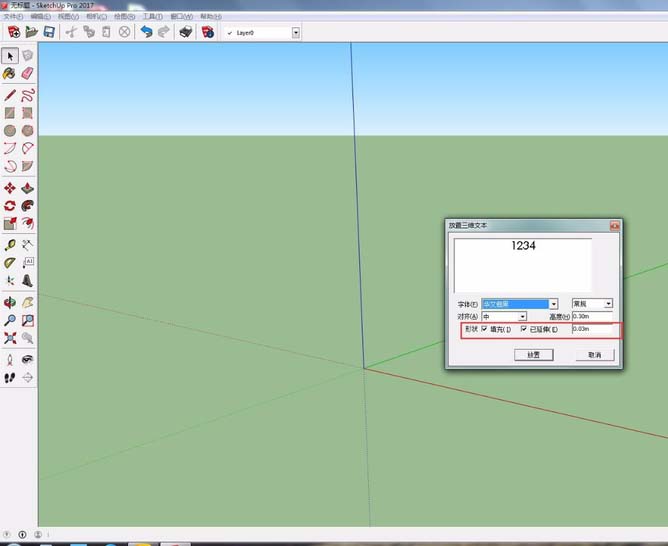Screen dimensions: 668x546
Task: Click the Paste clipboard toolbar icon
Action: pyautogui.click(x=107, y=32)
